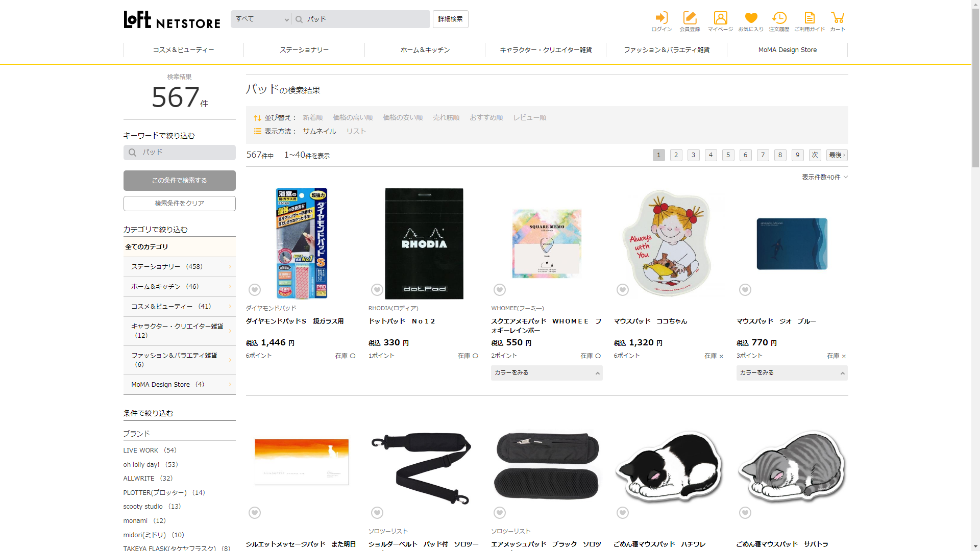
Task: Open favorites heart icon in header
Action: tap(751, 18)
